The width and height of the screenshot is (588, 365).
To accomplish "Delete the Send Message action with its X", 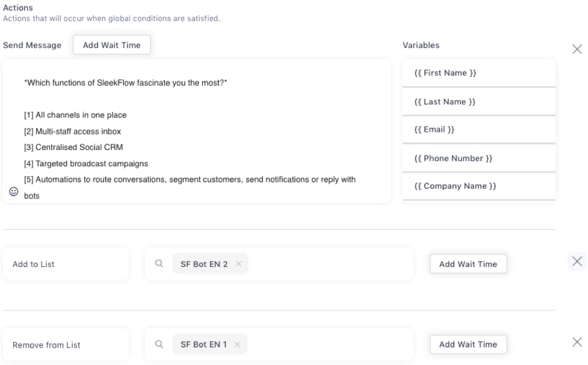I will 577,49.
